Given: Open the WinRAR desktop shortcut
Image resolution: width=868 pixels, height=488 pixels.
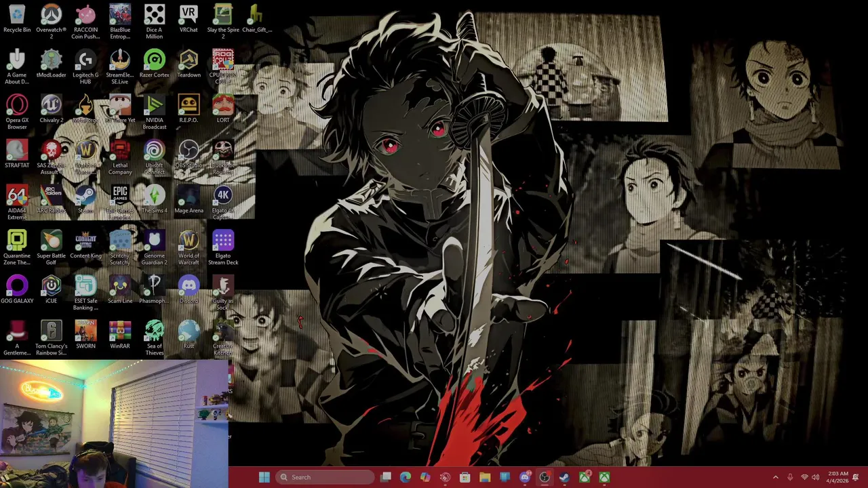Looking at the screenshot, I should [x=120, y=335].
